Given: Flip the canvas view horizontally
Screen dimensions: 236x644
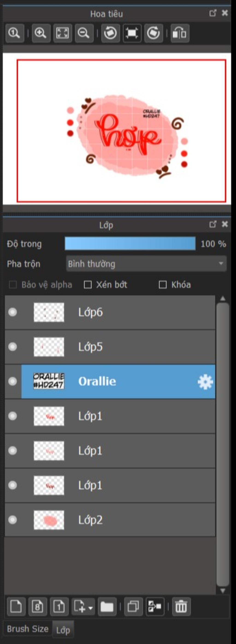Looking at the screenshot, I should pos(180,33).
